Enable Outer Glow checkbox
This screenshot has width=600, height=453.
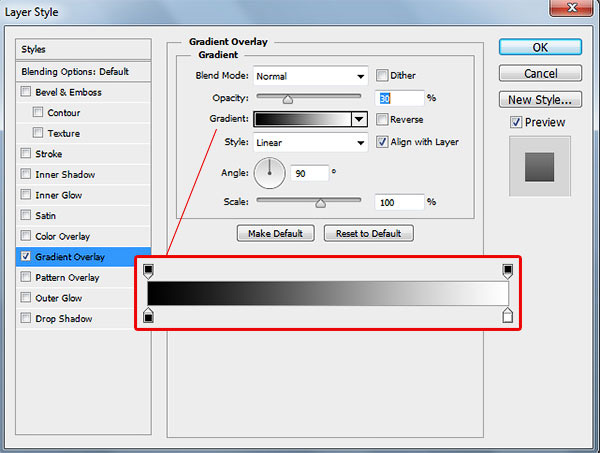tap(26, 297)
